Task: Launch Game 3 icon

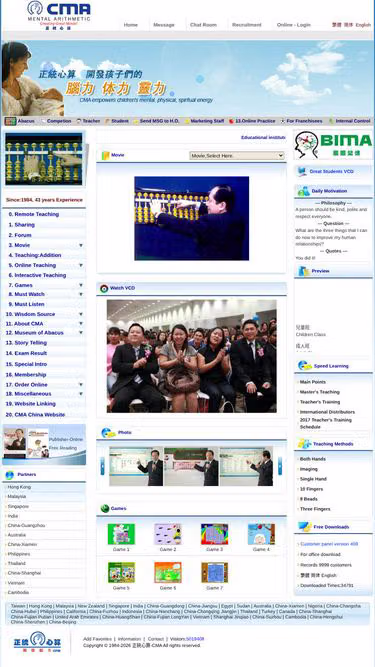Action: click(214, 534)
